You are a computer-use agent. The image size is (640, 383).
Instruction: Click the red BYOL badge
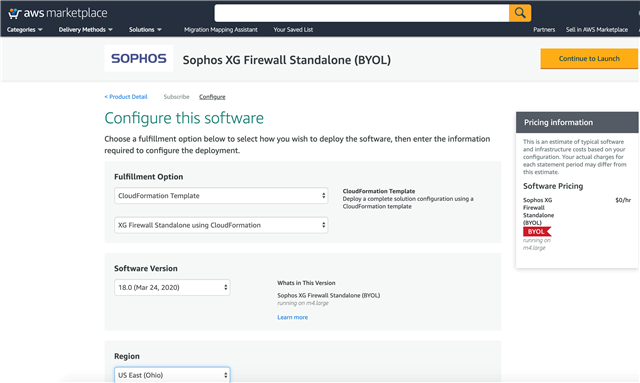tap(537, 232)
